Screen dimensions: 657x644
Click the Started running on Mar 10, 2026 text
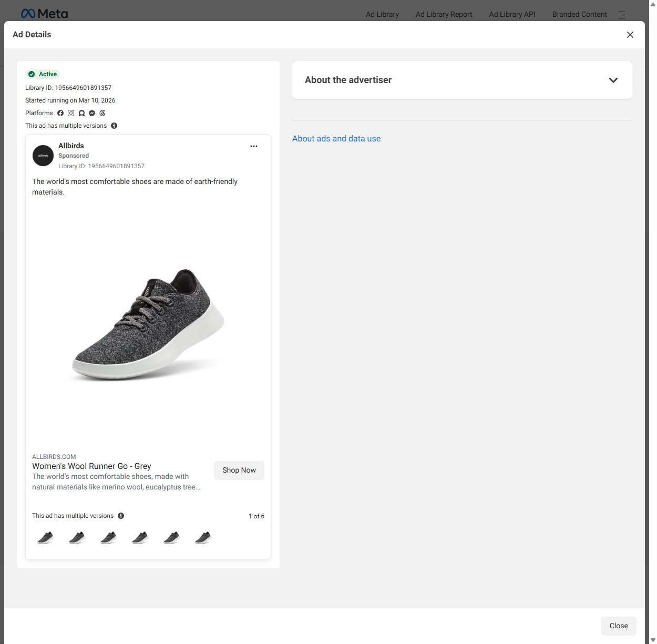pos(70,100)
